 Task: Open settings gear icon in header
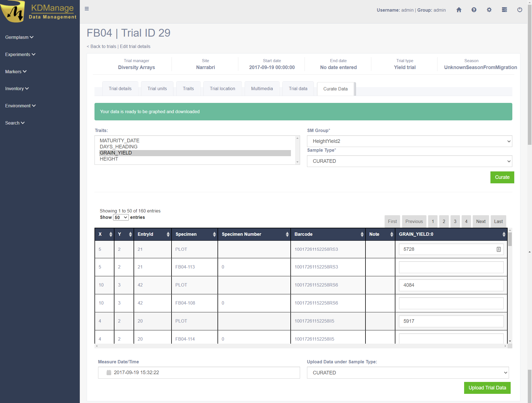point(489,10)
